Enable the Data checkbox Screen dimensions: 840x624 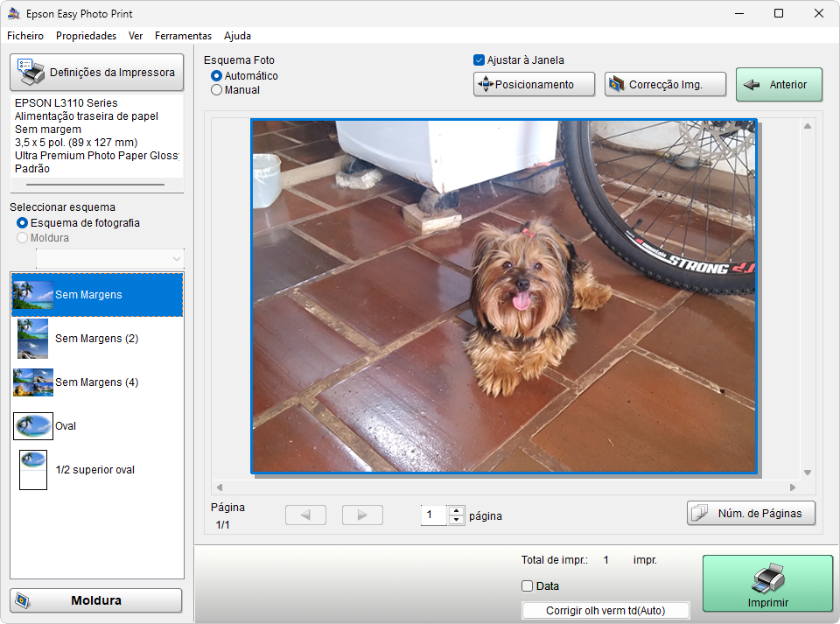pyautogui.click(x=527, y=586)
